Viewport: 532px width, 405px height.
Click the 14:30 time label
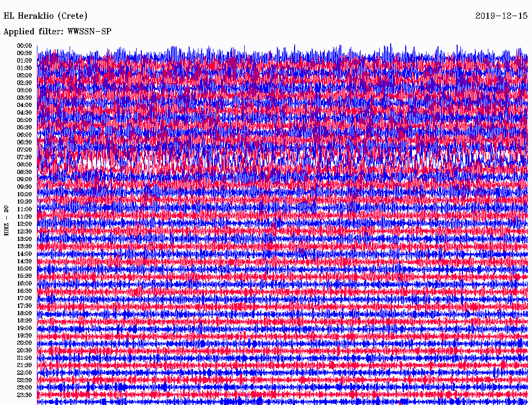pyautogui.click(x=24, y=261)
